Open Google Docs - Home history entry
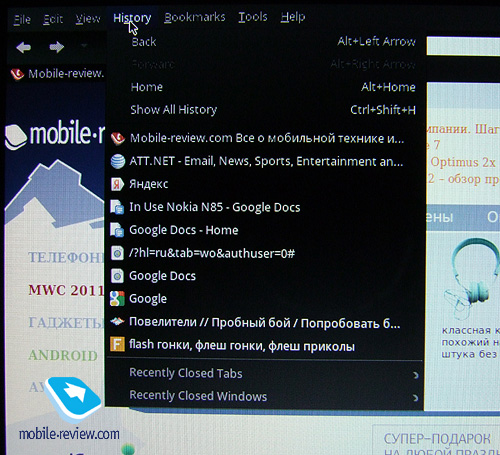The image size is (500, 455). pos(267,230)
